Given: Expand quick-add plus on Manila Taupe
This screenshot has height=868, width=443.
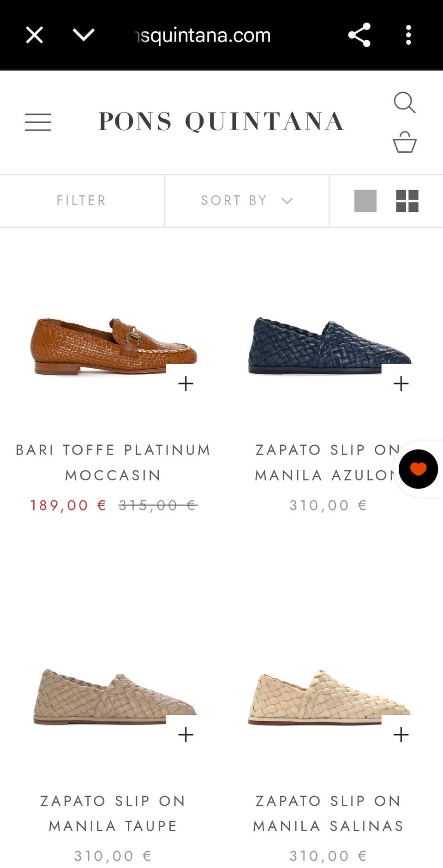Looking at the screenshot, I should 186,734.
